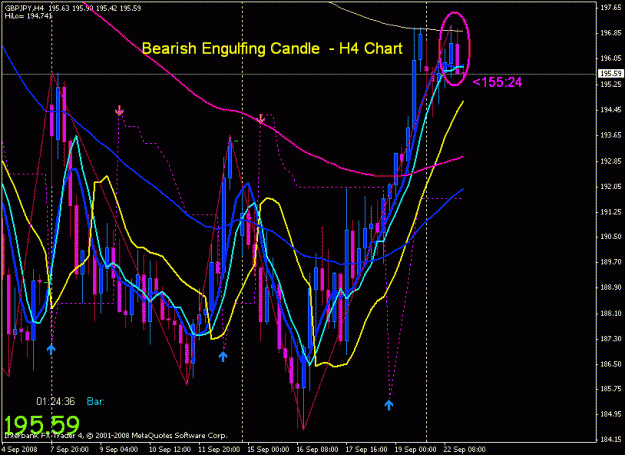This screenshot has width=625, height=455.
Task: Click the 194.45 price axis label
Action: point(611,110)
